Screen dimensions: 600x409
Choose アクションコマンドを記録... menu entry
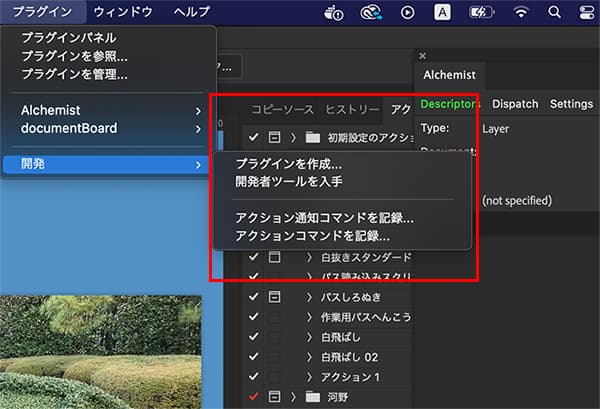tap(312, 236)
